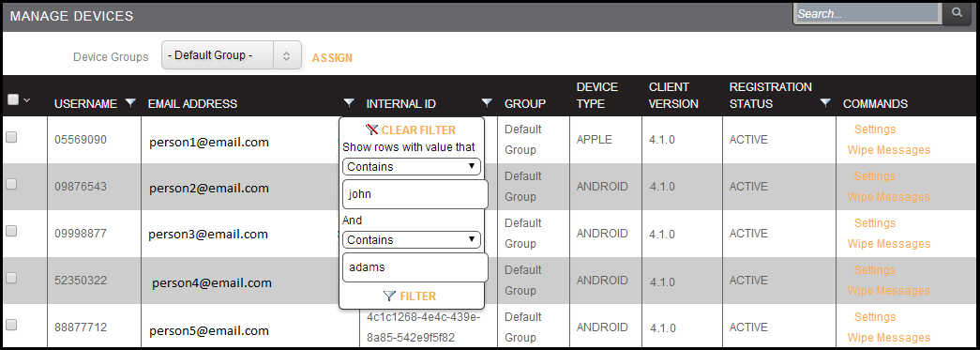The width and height of the screenshot is (980, 350).
Task: Select the person5@email.com cell
Action: pos(209,330)
